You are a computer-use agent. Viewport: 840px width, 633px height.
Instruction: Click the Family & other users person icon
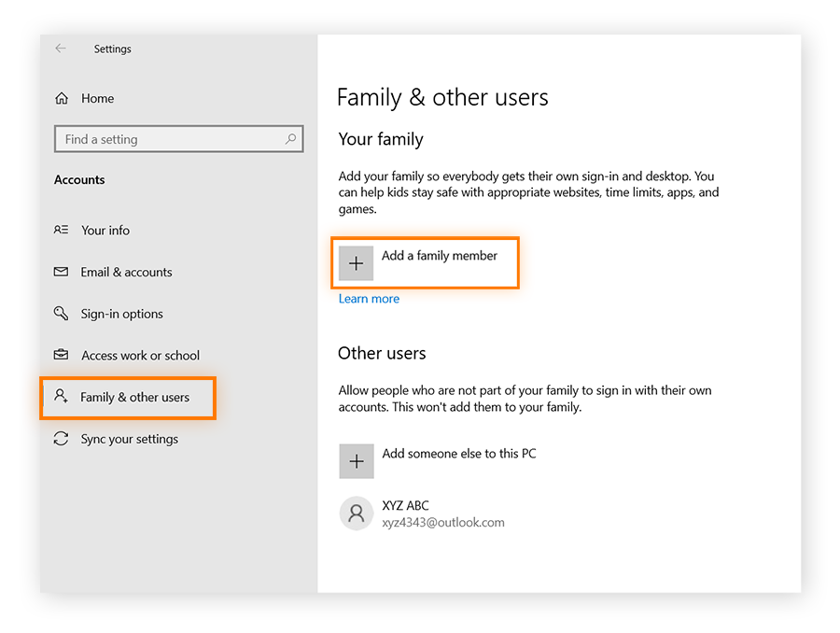coord(61,397)
